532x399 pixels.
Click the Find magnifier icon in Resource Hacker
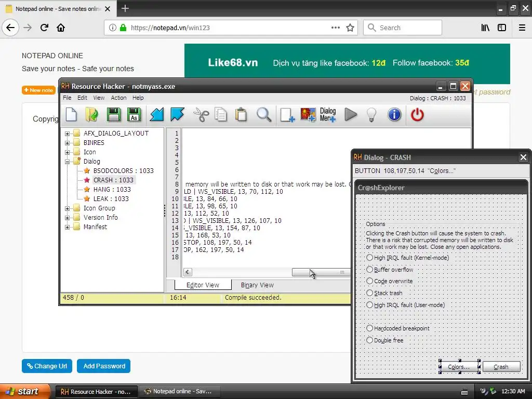(x=264, y=115)
